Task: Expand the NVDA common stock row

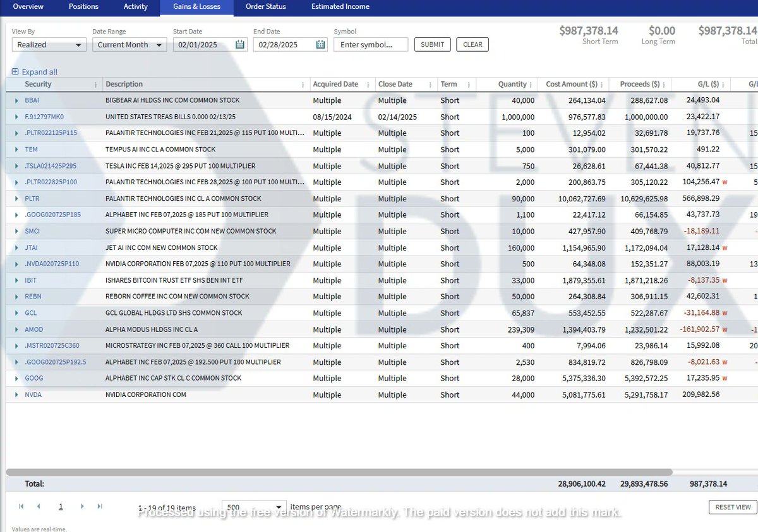Action: 16,395
